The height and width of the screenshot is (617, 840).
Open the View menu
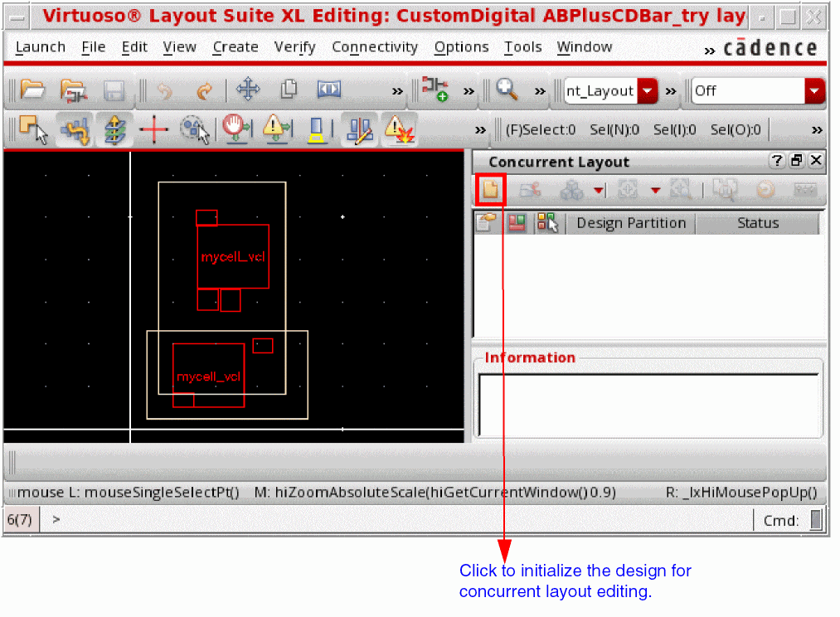(x=179, y=47)
